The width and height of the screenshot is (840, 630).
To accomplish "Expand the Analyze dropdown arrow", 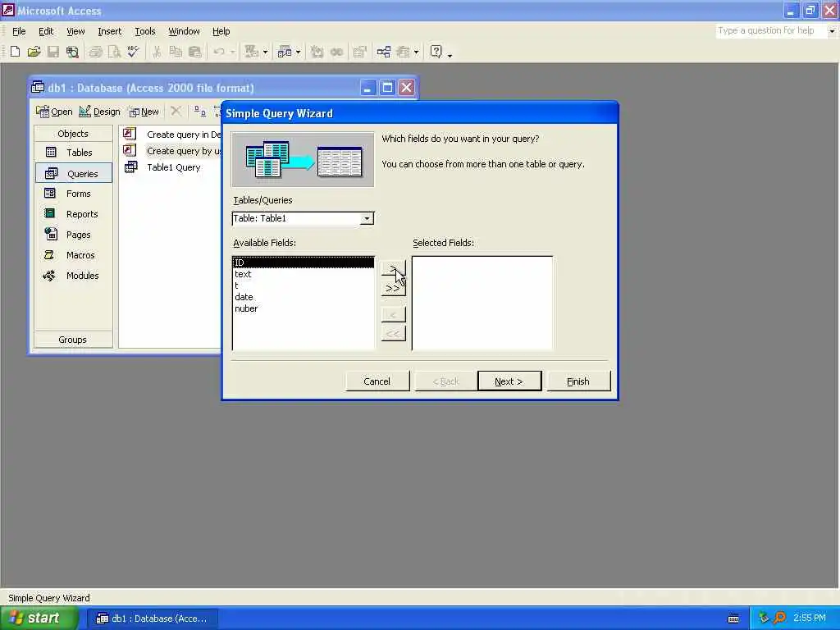I will click(298, 52).
